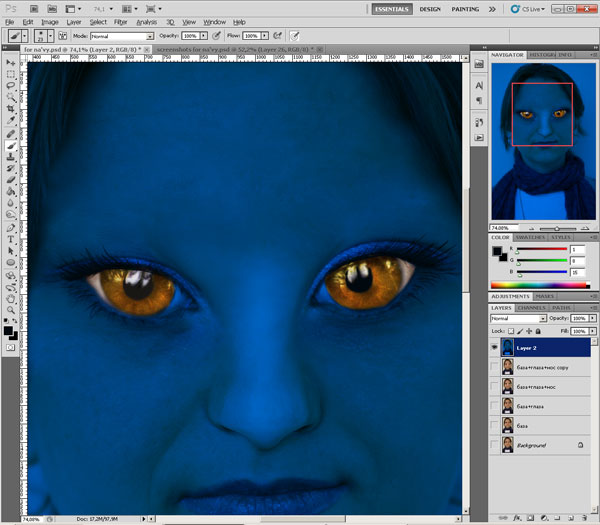Pick the Crop tool in the toolbox
The image size is (600, 525).
click(x=11, y=108)
